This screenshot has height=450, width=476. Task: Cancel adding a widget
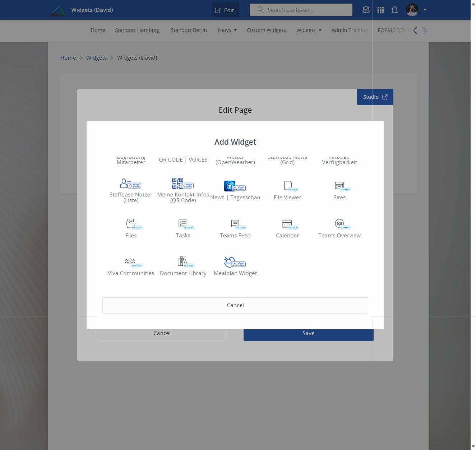pyautogui.click(x=235, y=305)
